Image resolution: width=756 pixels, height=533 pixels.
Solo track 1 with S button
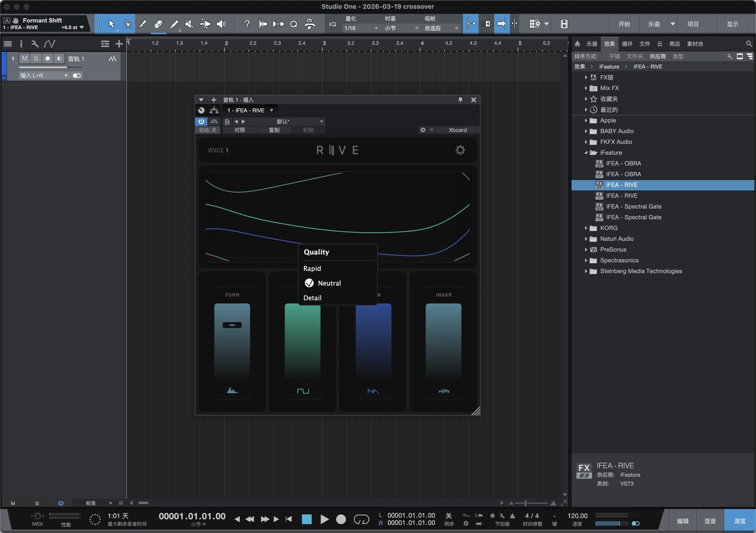[36, 59]
